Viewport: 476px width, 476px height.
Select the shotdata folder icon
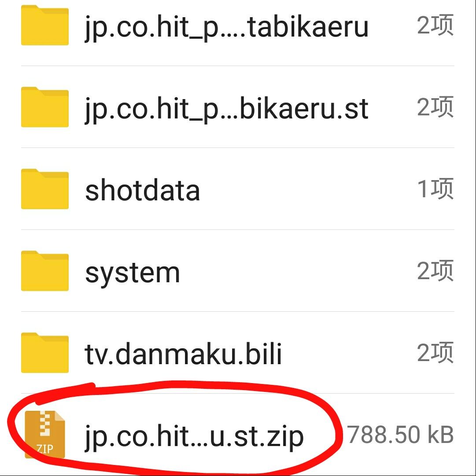pyautogui.click(x=44, y=189)
